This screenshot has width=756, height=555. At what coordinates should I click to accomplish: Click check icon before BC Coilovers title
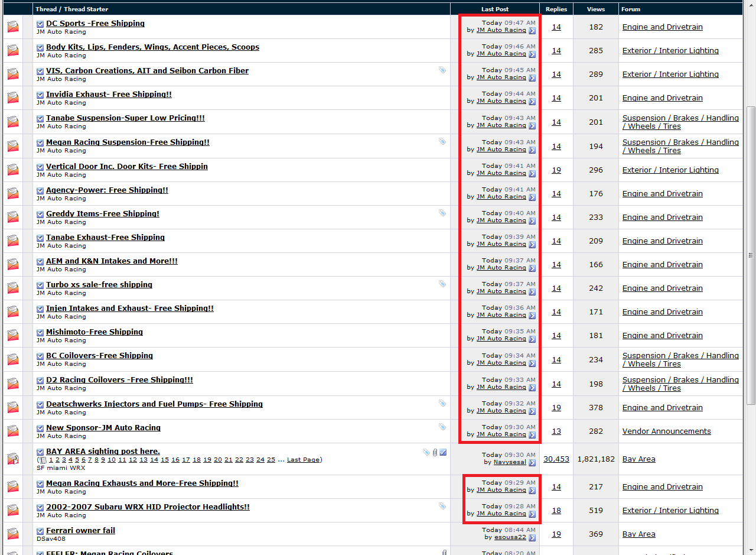coord(40,356)
